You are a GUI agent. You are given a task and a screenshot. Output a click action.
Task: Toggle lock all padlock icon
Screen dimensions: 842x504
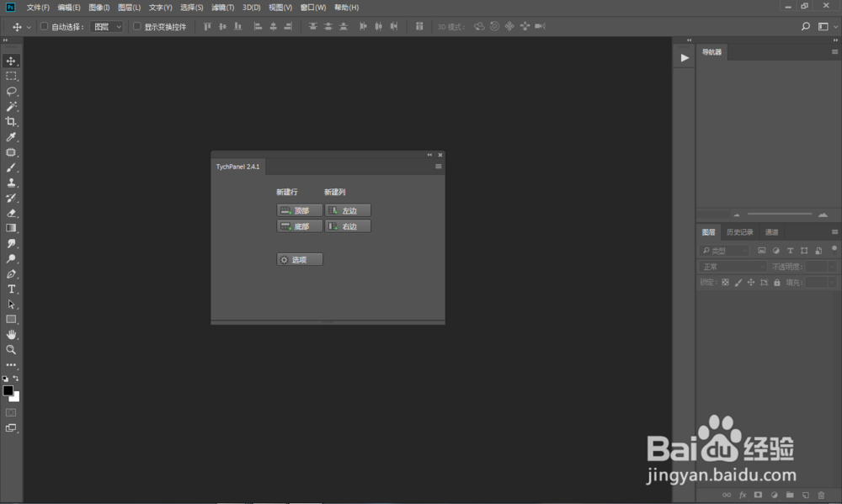(776, 283)
